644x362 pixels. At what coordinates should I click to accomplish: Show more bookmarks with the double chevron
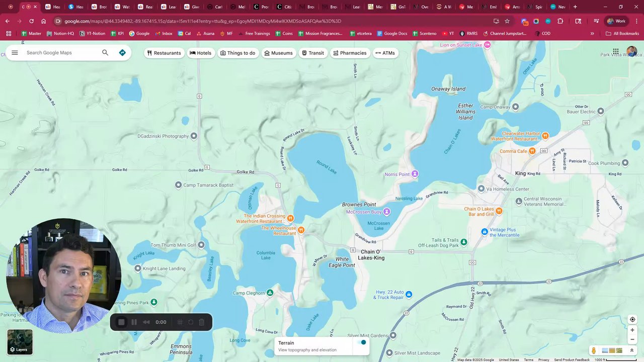pyautogui.click(x=592, y=34)
